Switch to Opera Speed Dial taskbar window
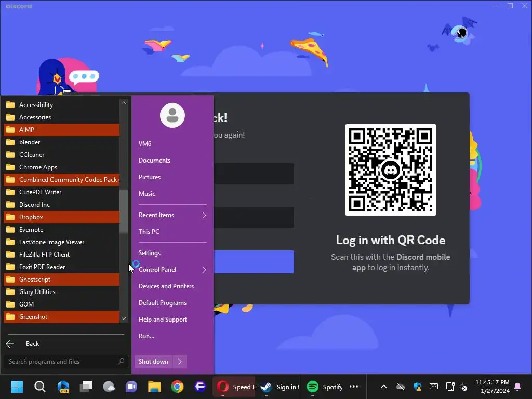Screen dimensions: 532x399 (x=234, y=387)
